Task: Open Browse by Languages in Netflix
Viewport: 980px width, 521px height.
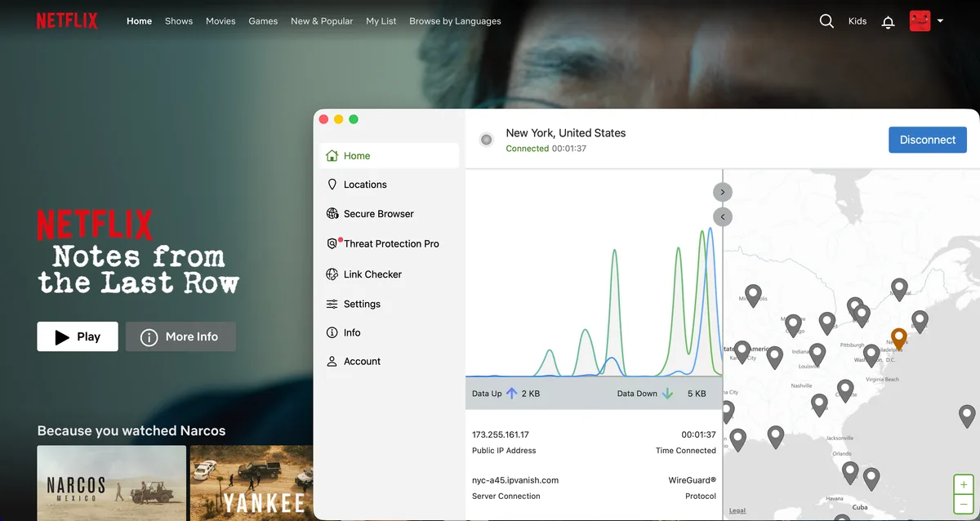Action: click(x=455, y=21)
